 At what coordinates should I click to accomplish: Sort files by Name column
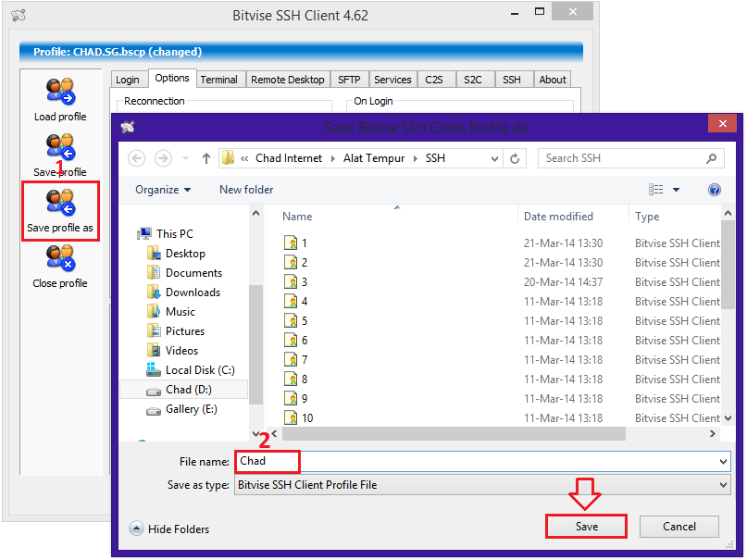pyautogui.click(x=297, y=217)
